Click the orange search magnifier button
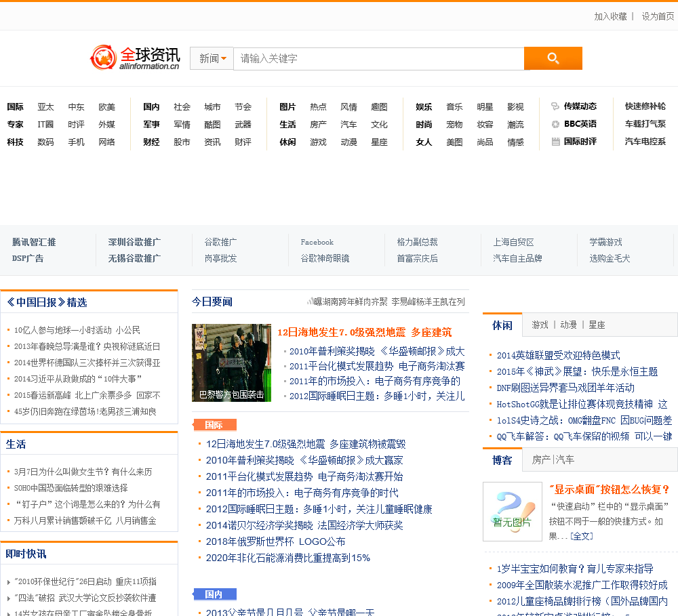 click(553, 58)
